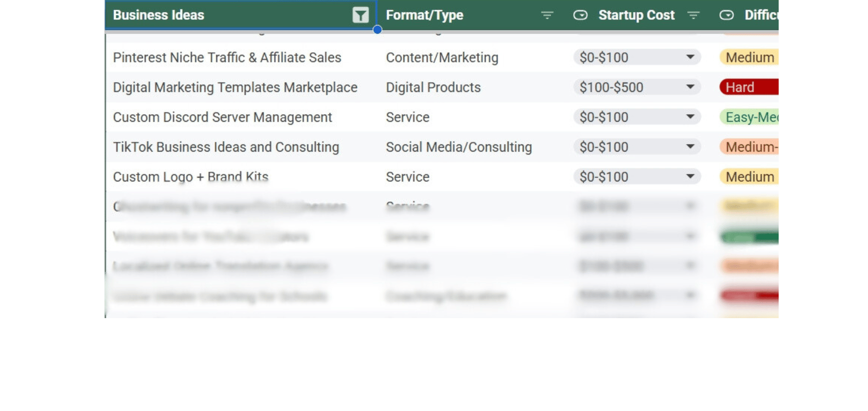
Task: Click the blue selection handle on header cell
Action: [377, 30]
